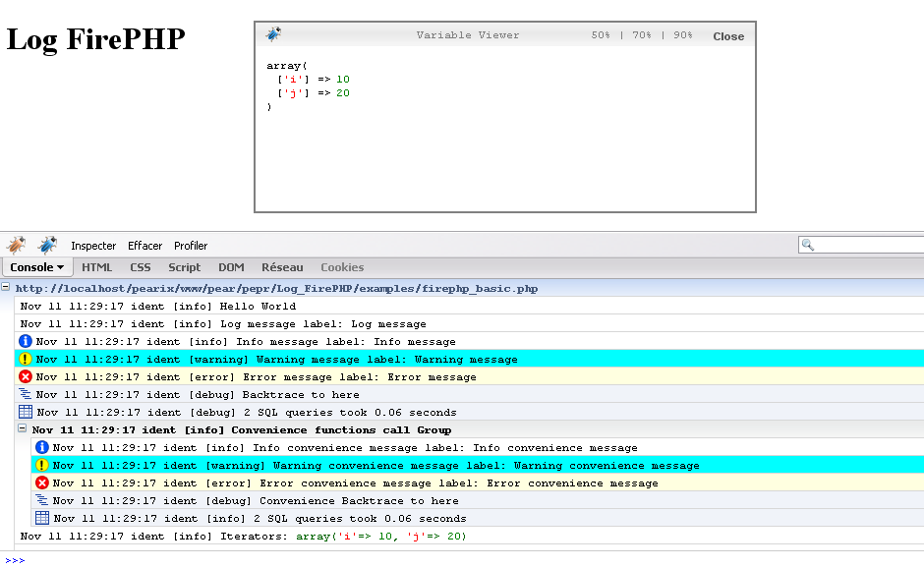Switch to the Script tab

point(185,267)
